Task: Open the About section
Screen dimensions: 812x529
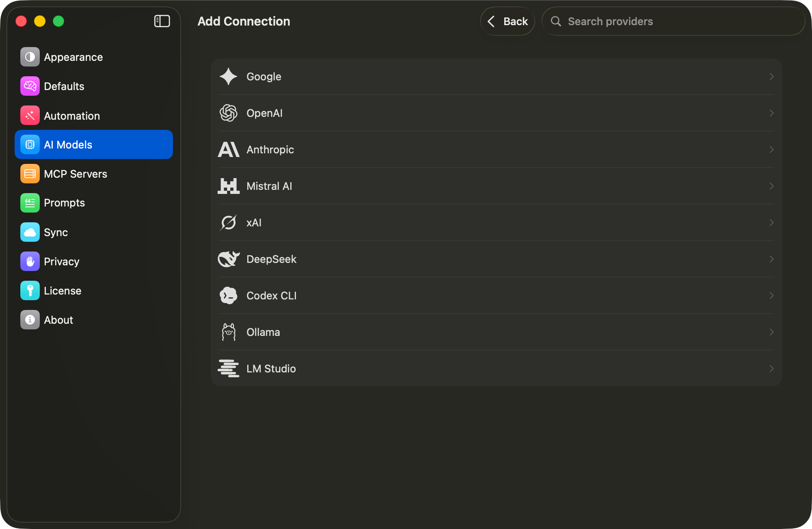Action: (x=94, y=320)
